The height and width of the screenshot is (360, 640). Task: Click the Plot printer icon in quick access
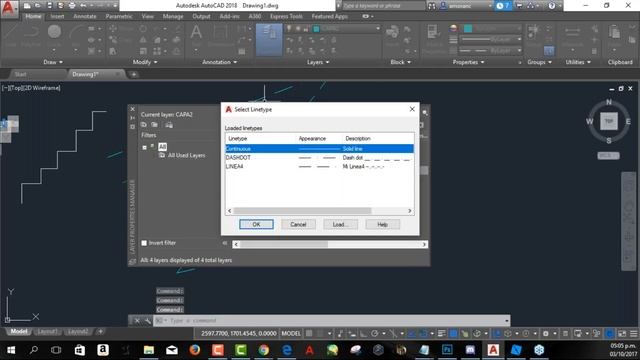click(72, 6)
